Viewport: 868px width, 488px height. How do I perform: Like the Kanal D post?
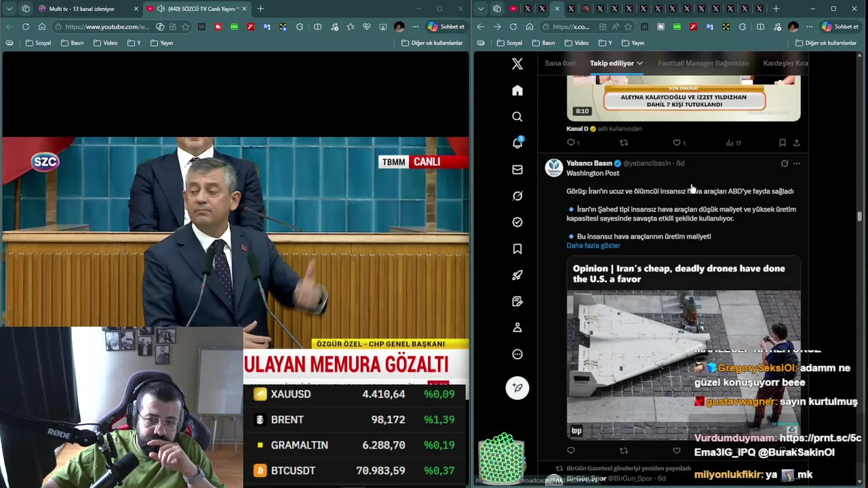coord(676,142)
